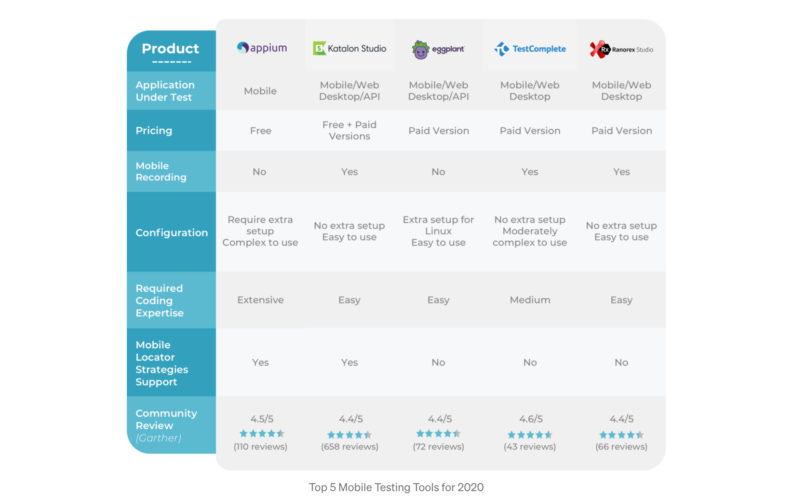Click the Ranorex Studio logo

tap(621, 49)
